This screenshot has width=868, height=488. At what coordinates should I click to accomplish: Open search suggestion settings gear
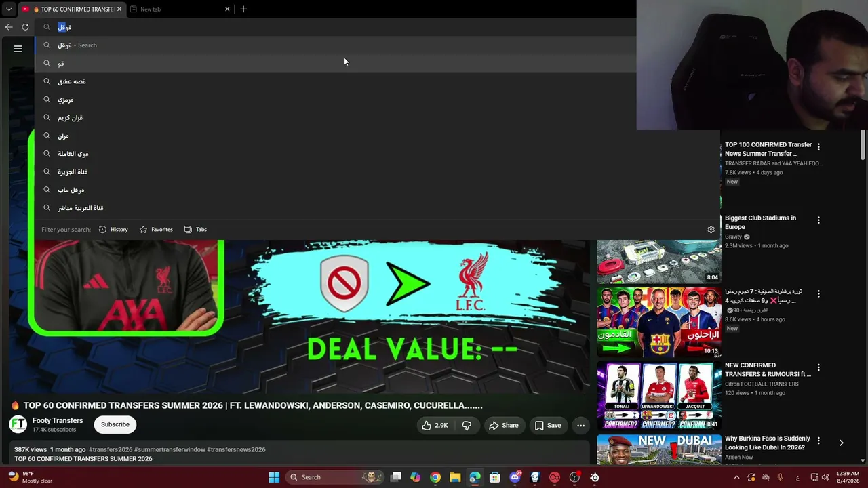tap(711, 230)
